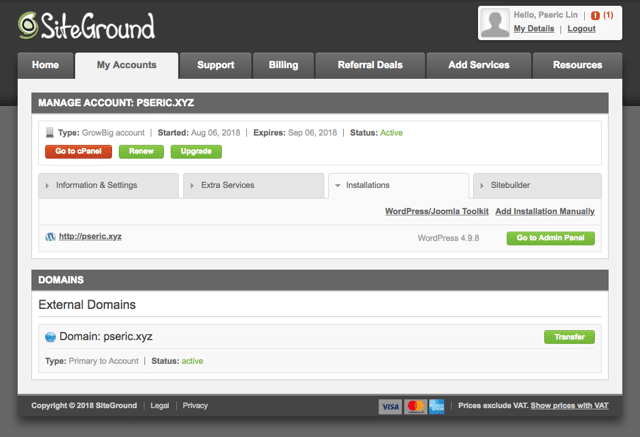This screenshot has height=437, width=640.
Task: Open the Support tab
Action: (216, 65)
